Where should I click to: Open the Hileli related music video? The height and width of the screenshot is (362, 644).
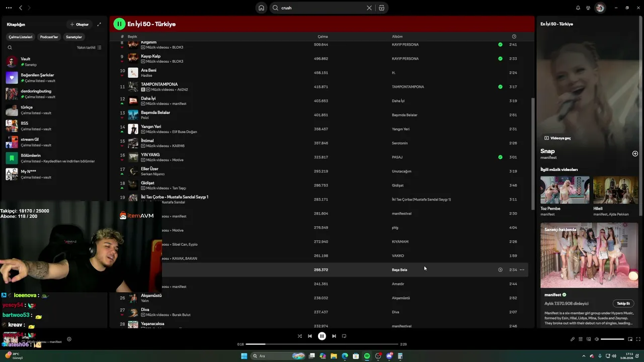point(616,190)
